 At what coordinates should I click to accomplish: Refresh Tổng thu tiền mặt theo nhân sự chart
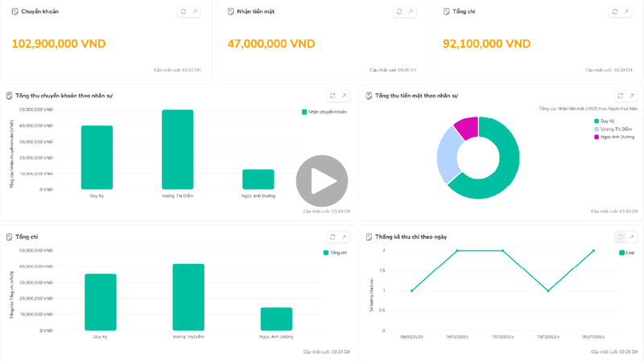(621, 96)
